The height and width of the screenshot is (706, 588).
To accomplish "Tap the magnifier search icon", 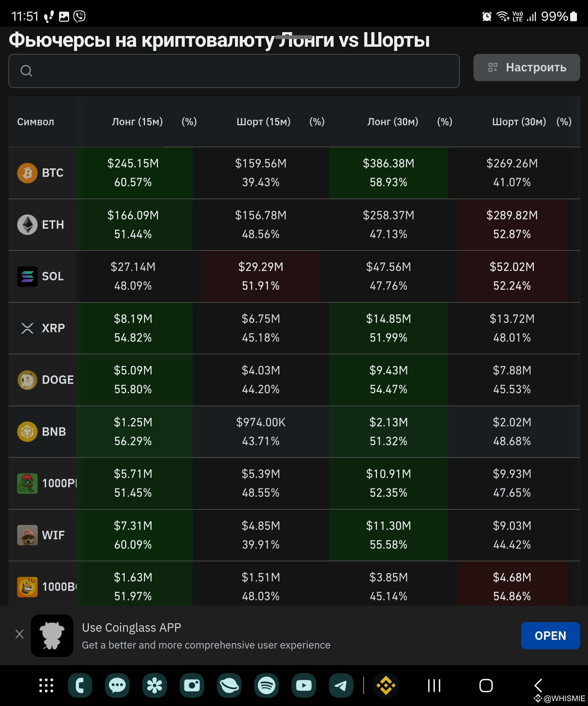I will (x=26, y=71).
